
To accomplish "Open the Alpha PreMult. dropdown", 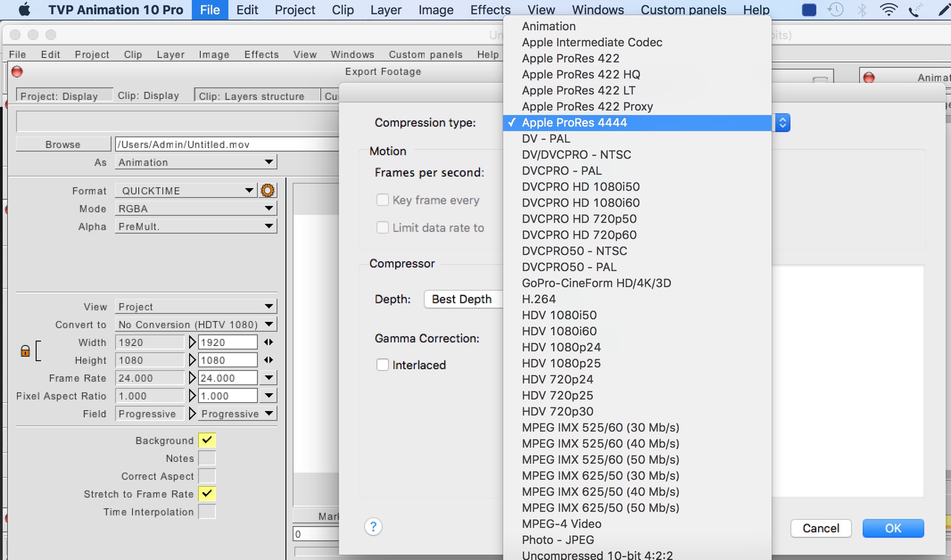I will (x=196, y=226).
